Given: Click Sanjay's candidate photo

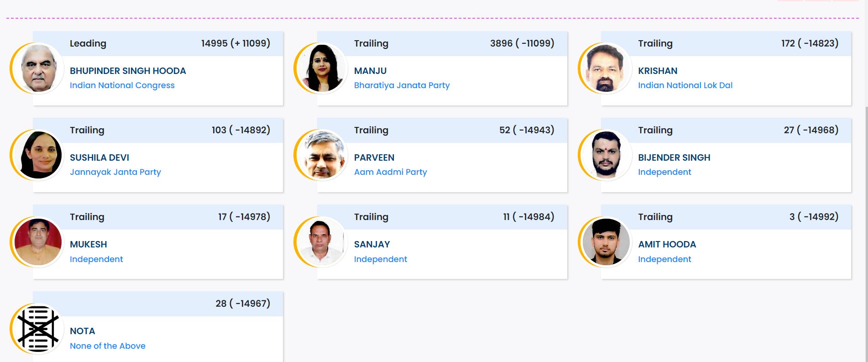Looking at the screenshot, I should [322, 242].
